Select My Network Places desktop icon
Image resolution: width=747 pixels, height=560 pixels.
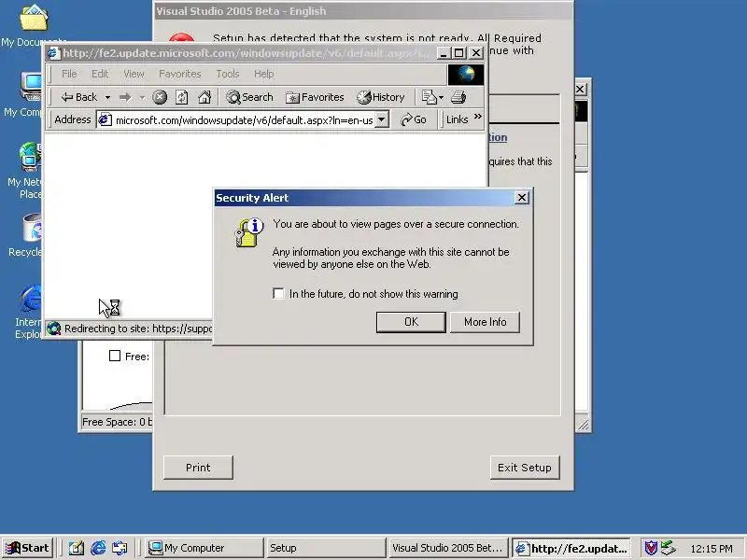click(25, 171)
